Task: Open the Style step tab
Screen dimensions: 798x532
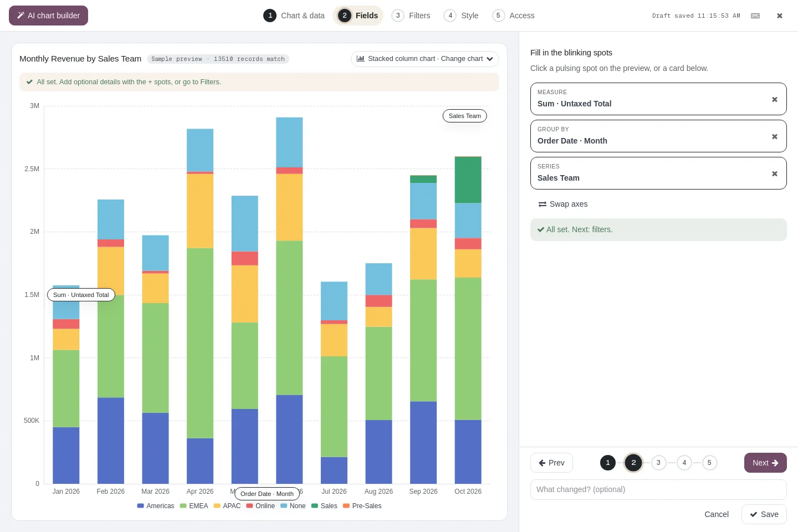Action: (462, 16)
